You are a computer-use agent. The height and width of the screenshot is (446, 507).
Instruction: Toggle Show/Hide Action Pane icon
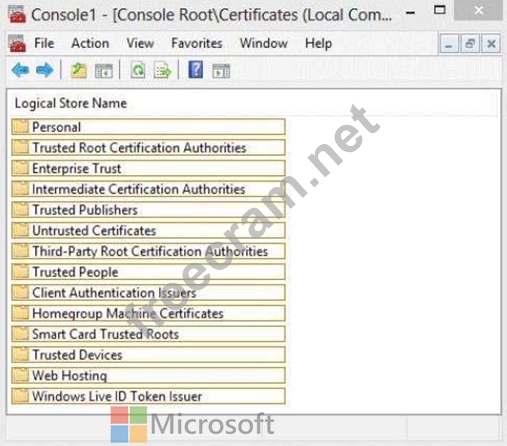(x=221, y=71)
